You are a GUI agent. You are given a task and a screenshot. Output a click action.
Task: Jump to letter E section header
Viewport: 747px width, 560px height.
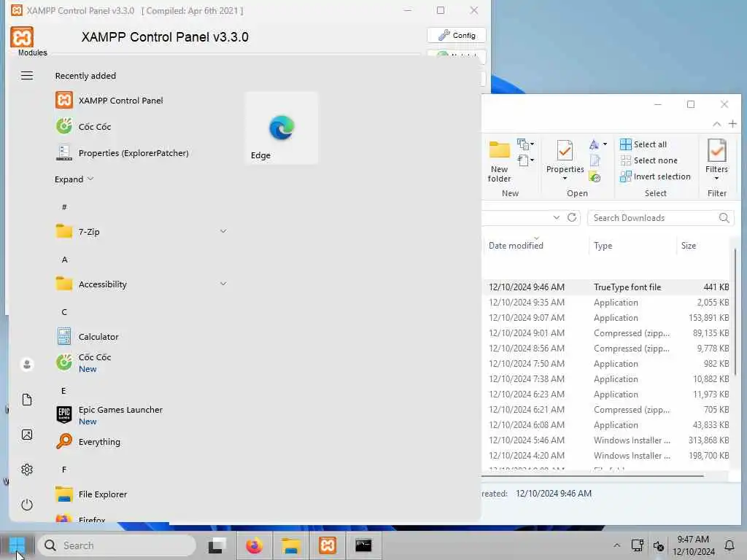coord(64,391)
